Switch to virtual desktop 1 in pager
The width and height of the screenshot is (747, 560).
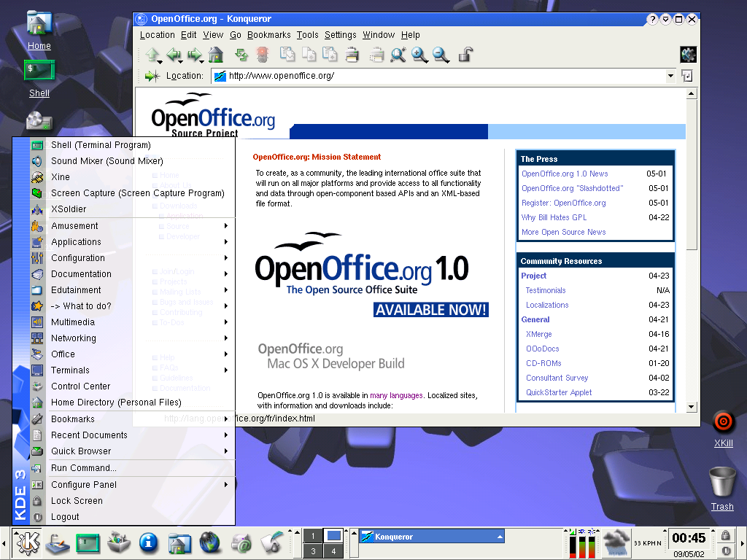313,536
